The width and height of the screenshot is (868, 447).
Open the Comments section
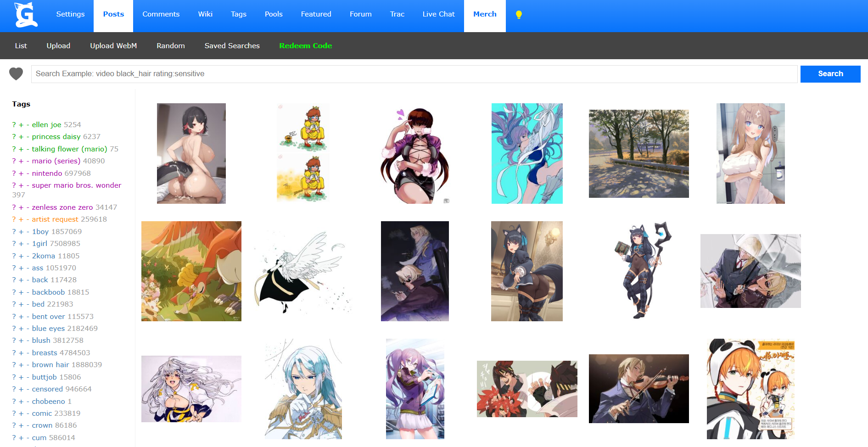[161, 14]
